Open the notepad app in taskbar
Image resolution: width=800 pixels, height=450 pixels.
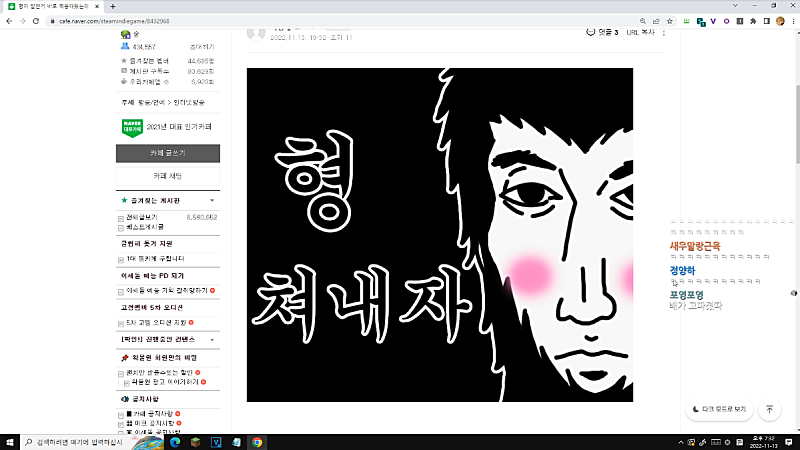[x=236, y=442]
